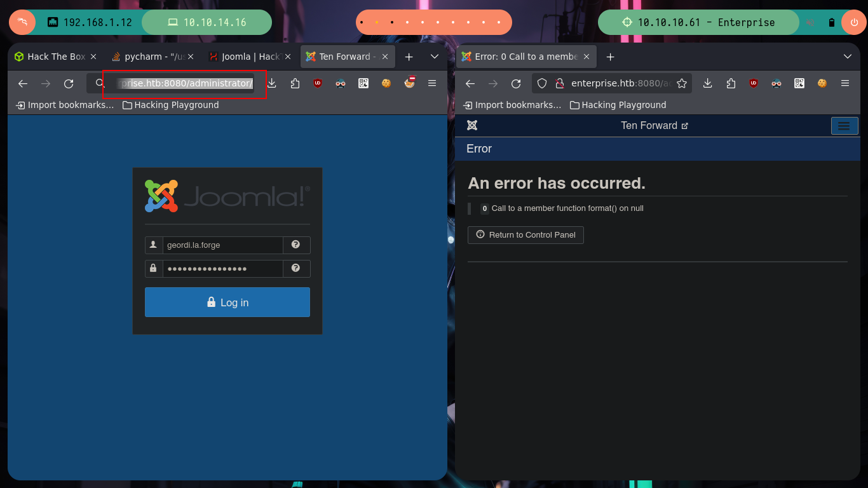
Task: Open the hamburger menu in left browser window
Action: [432, 83]
